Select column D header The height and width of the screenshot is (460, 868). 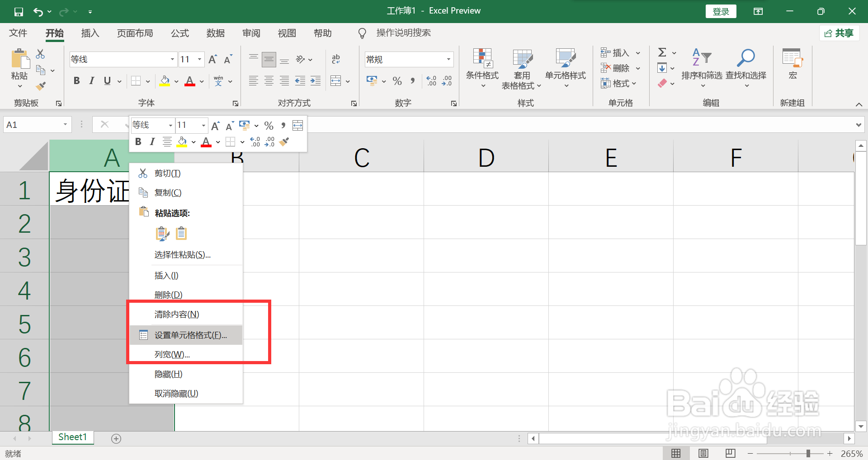tap(486, 156)
